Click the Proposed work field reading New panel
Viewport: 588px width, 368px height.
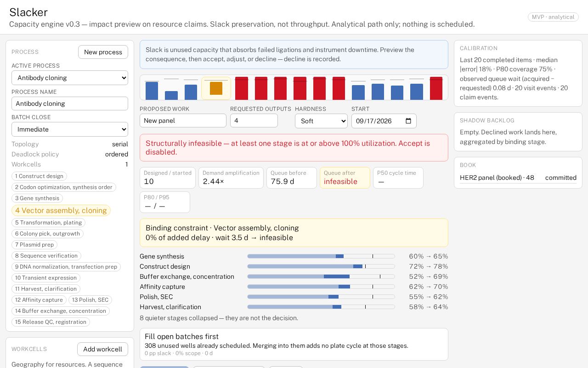pyautogui.click(x=183, y=121)
